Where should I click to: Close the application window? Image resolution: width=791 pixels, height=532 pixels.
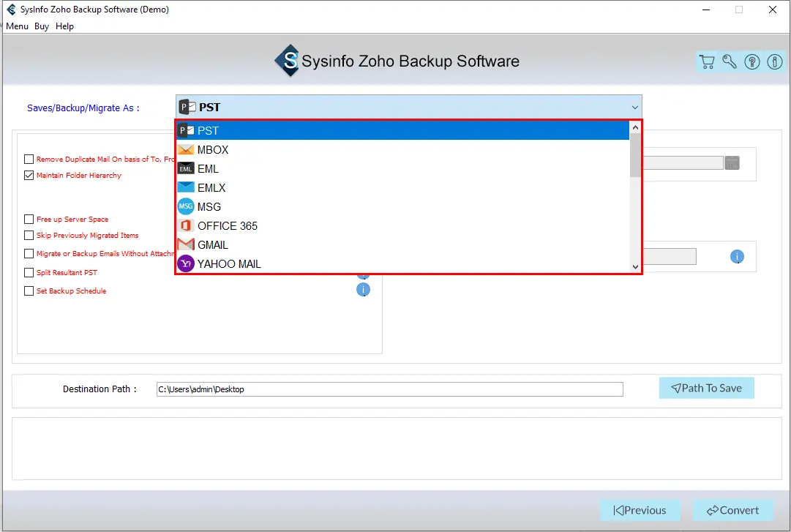point(772,10)
